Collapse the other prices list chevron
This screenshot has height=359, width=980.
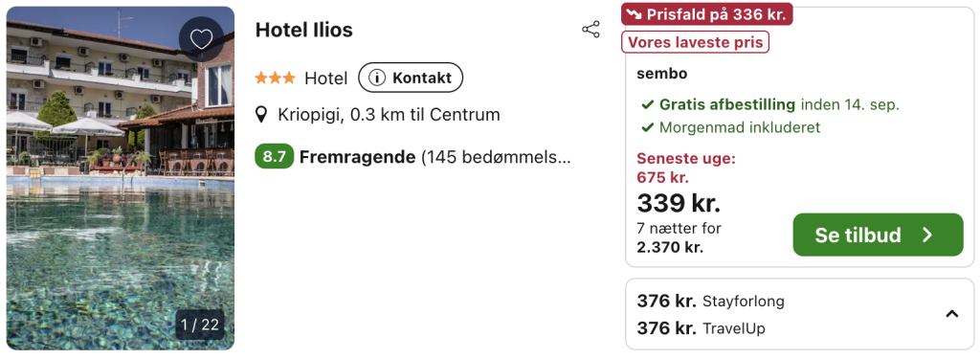pyautogui.click(x=952, y=314)
